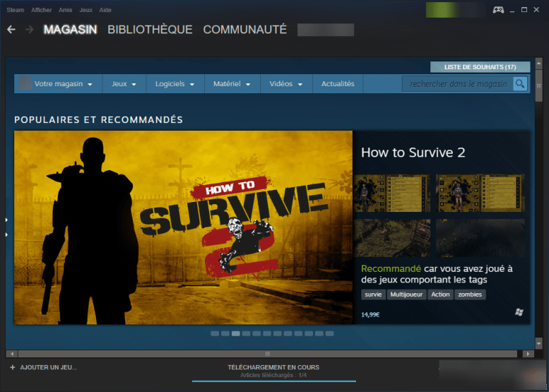Viewport: 549px width, 392px height.
Task: Click the forward navigation arrow
Action: coord(29,30)
